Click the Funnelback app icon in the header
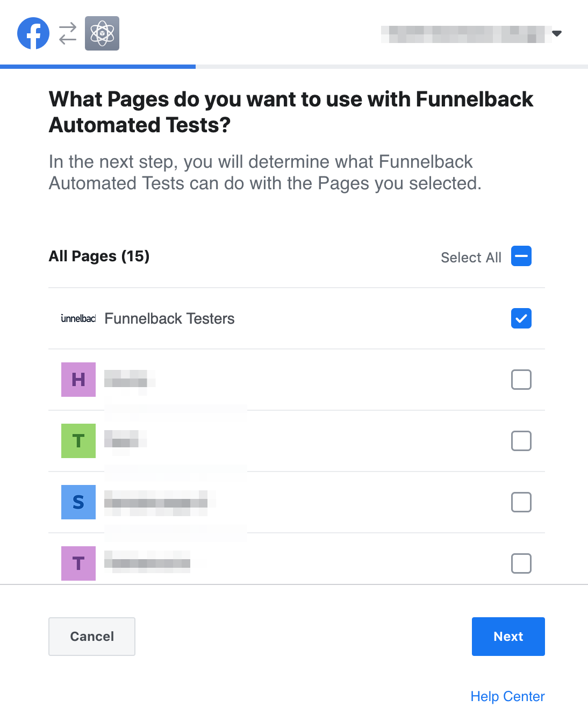The width and height of the screenshot is (588, 714). tap(102, 33)
